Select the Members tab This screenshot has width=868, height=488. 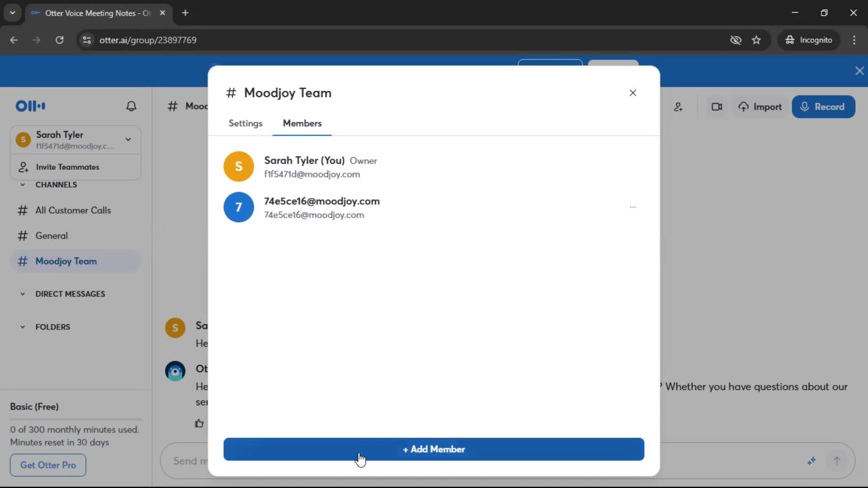[x=302, y=123]
